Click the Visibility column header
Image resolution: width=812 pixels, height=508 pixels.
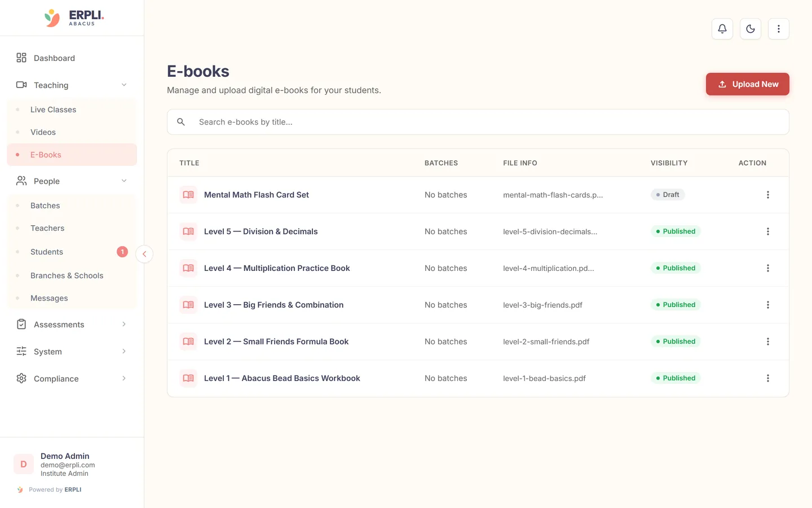(669, 163)
